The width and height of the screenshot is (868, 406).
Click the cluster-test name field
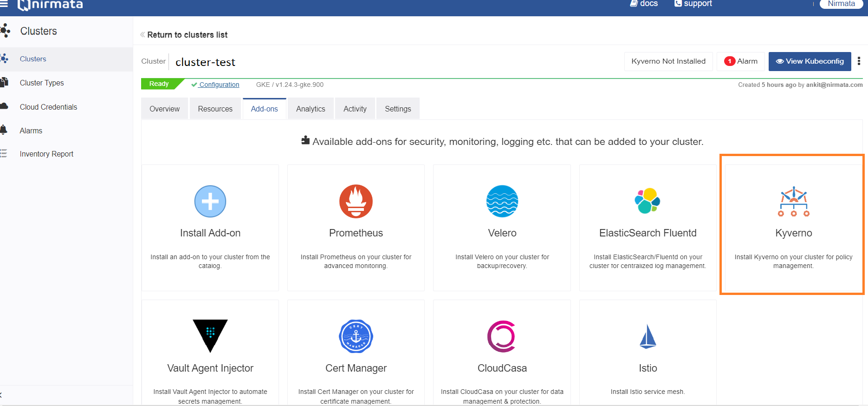pos(205,62)
